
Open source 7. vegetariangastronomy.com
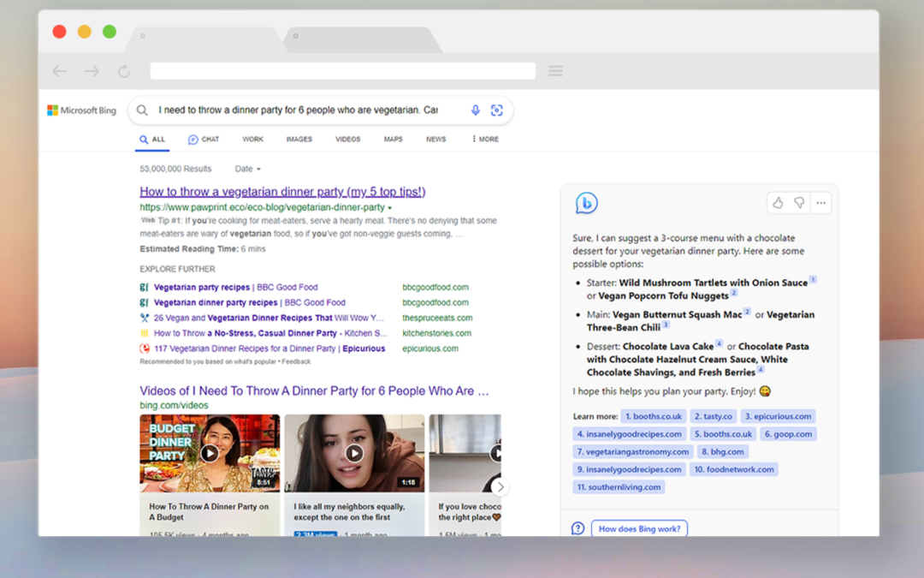[633, 452]
